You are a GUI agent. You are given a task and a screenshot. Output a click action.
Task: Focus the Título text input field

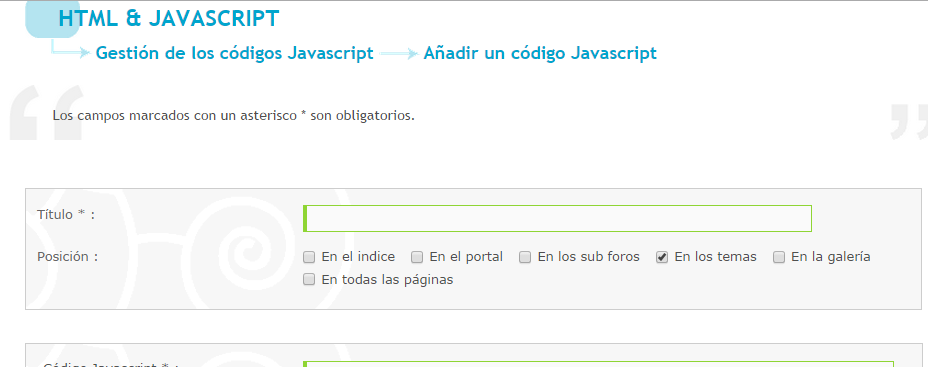(557, 218)
